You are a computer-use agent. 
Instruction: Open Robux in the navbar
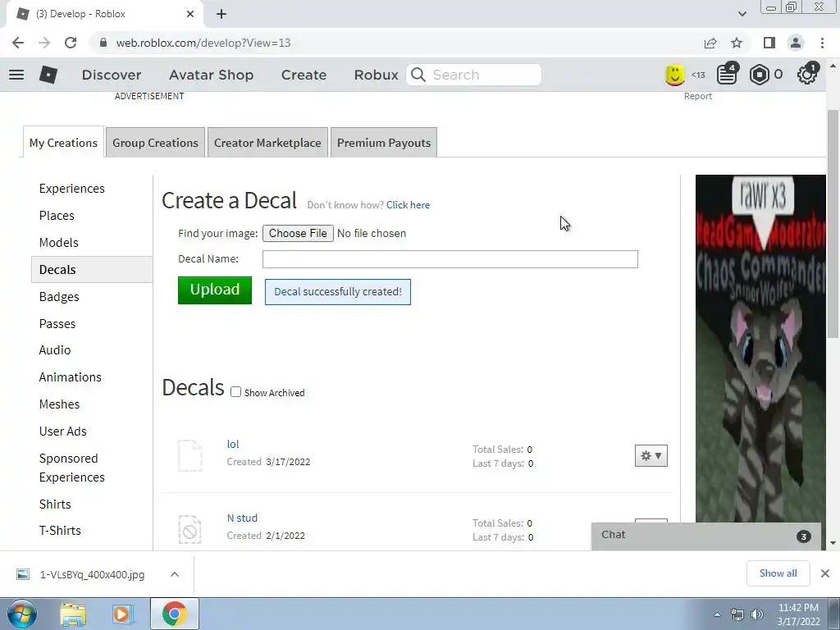(376, 75)
